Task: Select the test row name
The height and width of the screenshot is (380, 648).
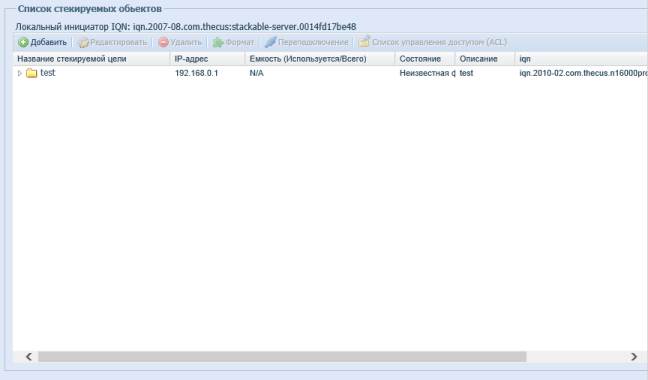Action: point(48,73)
